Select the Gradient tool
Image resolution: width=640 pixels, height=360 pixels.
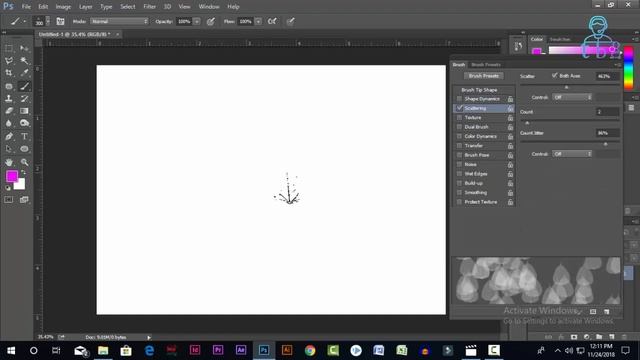[24, 111]
